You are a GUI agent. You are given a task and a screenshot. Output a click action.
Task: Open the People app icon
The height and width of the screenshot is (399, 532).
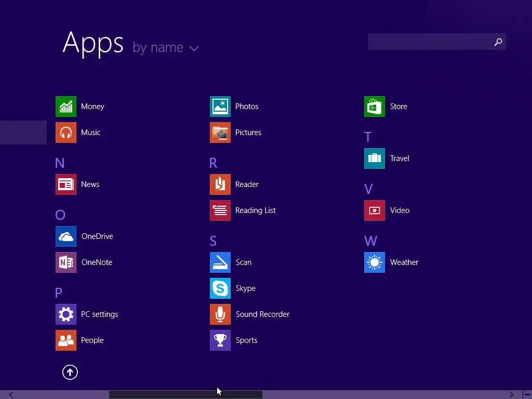[x=66, y=340]
